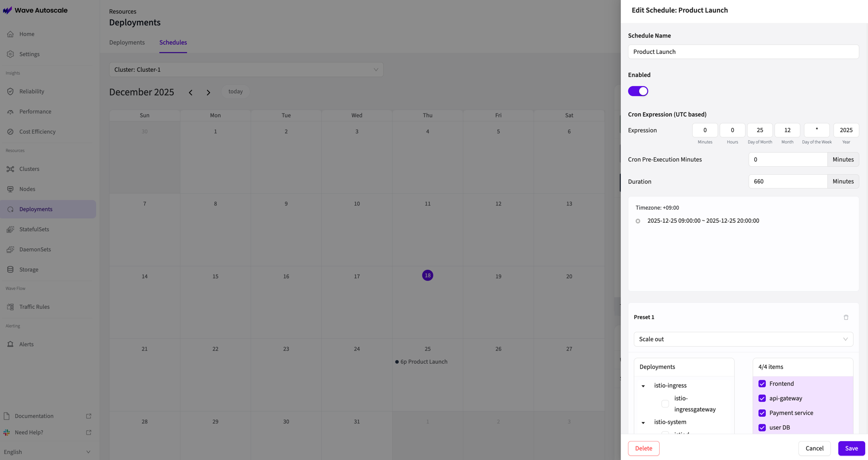Open Home from its house icon
Image resolution: width=868 pixels, height=460 pixels.
pyautogui.click(x=10, y=34)
